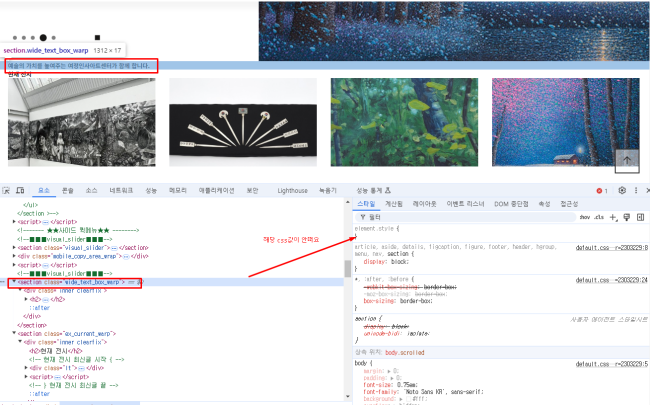This screenshot has height=405, width=650.
Task: Click the element.style rule block
Action: [501, 233]
